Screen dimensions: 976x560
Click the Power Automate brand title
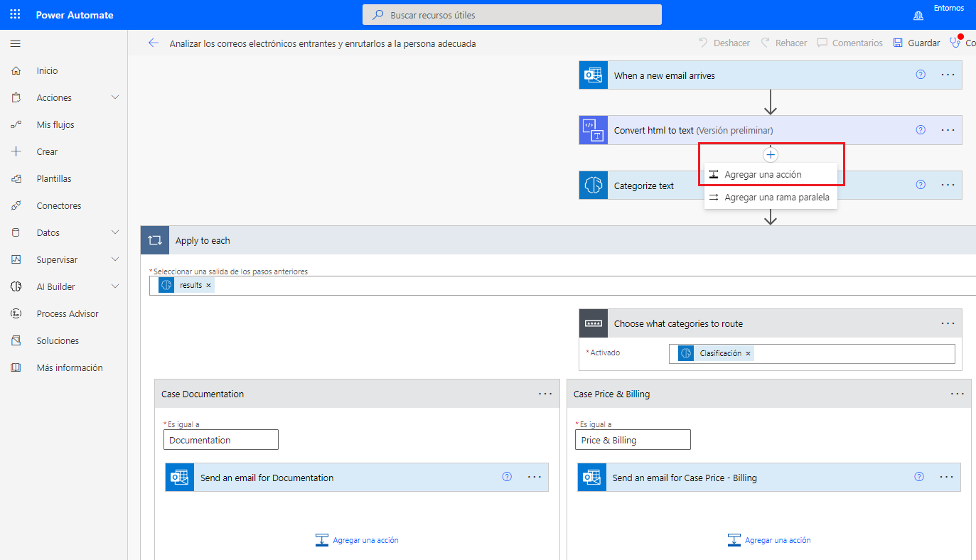point(75,15)
